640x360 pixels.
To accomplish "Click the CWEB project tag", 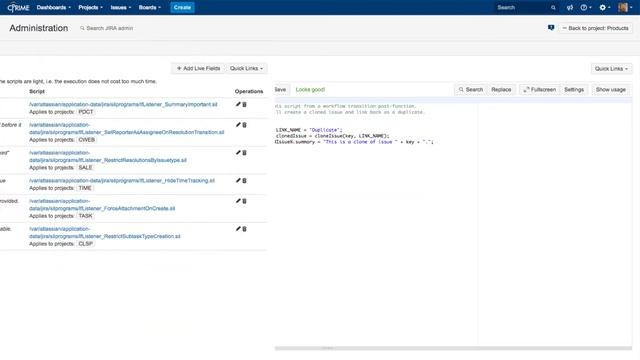I will (x=87, y=140).
